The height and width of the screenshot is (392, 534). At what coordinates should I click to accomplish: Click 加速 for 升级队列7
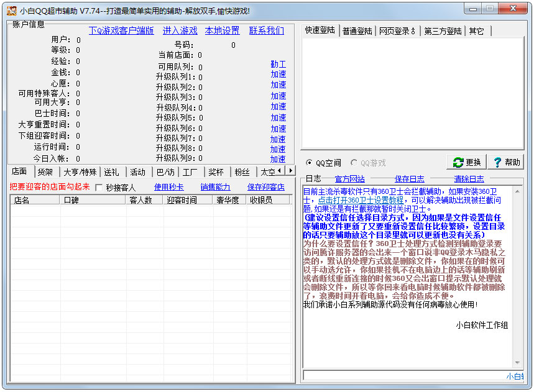[x=278, y=140]
